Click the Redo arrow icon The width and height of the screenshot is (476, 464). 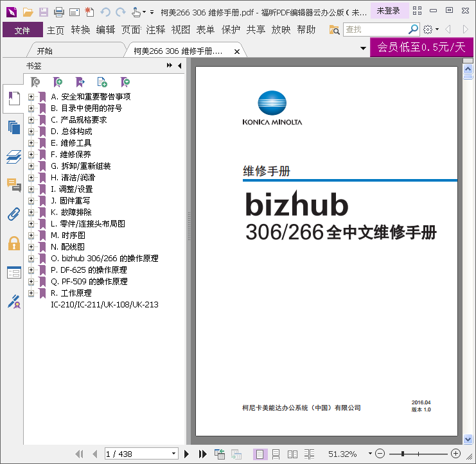click(121, 12)
